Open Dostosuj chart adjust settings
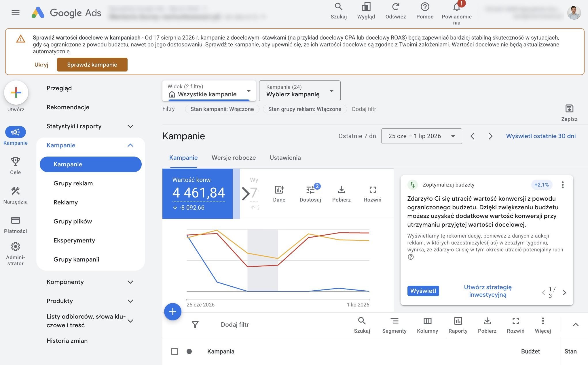 [310, 193]
